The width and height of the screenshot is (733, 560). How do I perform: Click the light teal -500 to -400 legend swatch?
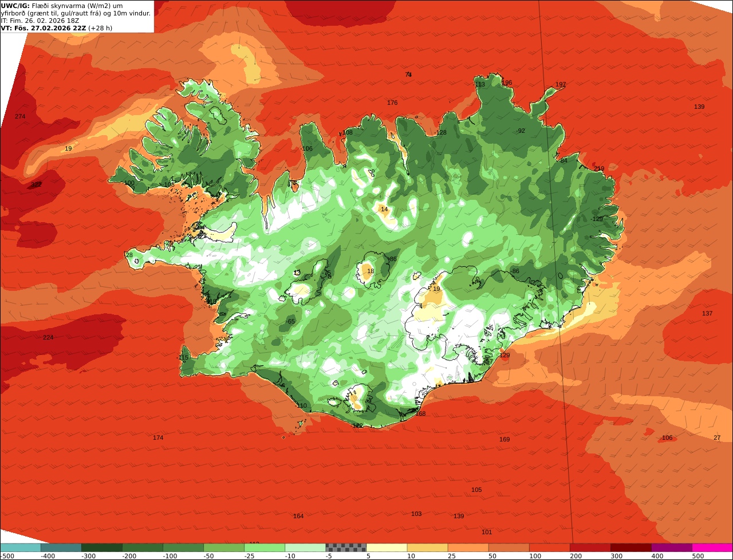pyautogui.click(x=20, y=547)
